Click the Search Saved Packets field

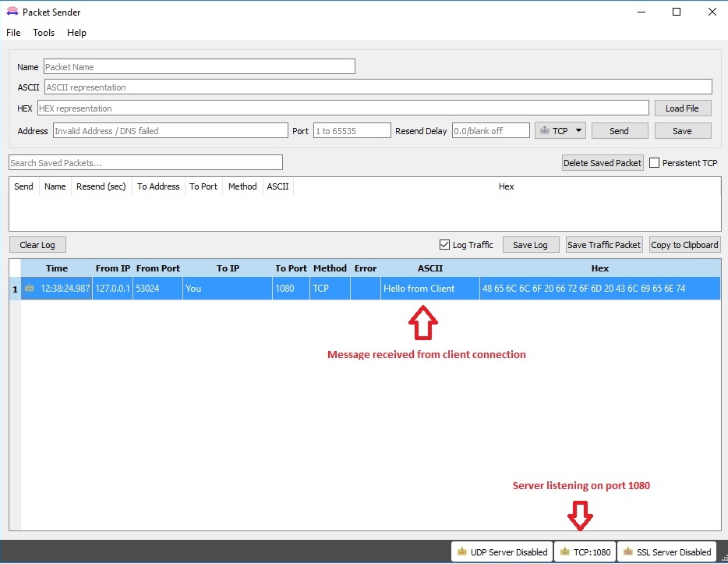(x=144, y=161)
